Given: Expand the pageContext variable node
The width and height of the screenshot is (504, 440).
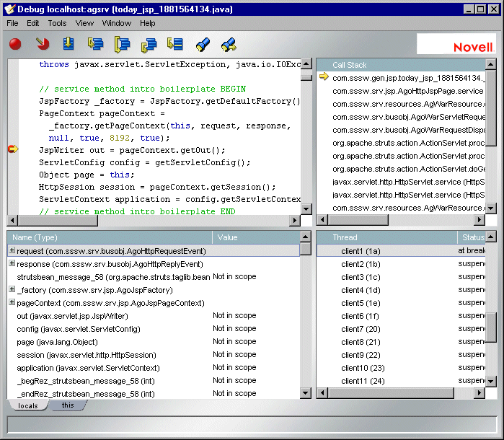Looking at the screenshot, I should pos(12,303).
